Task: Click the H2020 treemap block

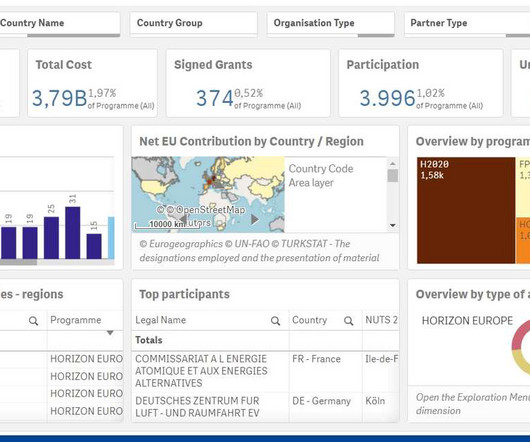Action: 466,210
